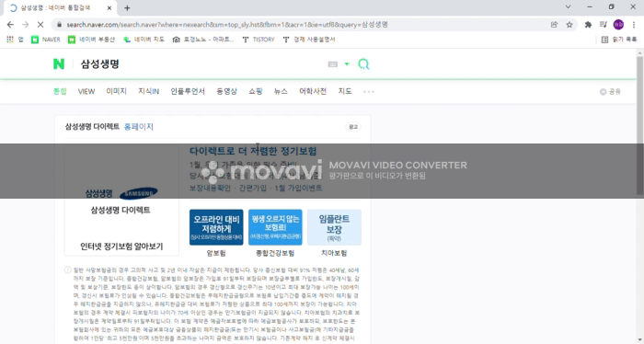The image size is (644, 344).
Task: Open NAVER bookmark
Action: coord(46,40)
